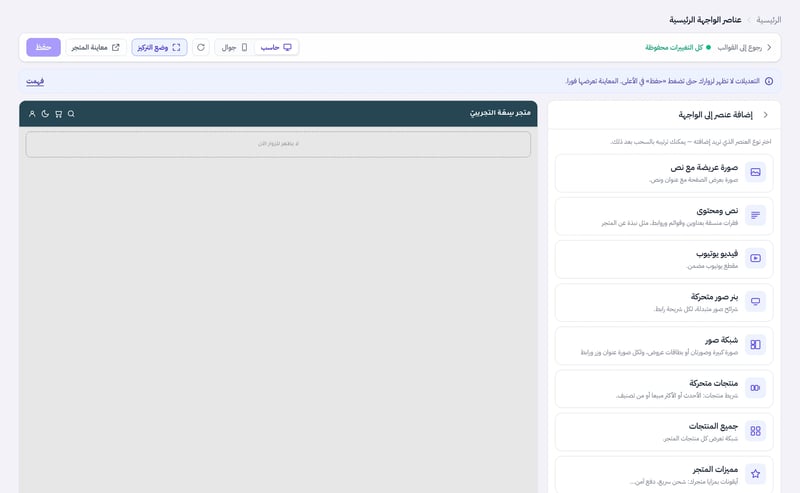Click the refresh preview icon

(x=201, y=47)
